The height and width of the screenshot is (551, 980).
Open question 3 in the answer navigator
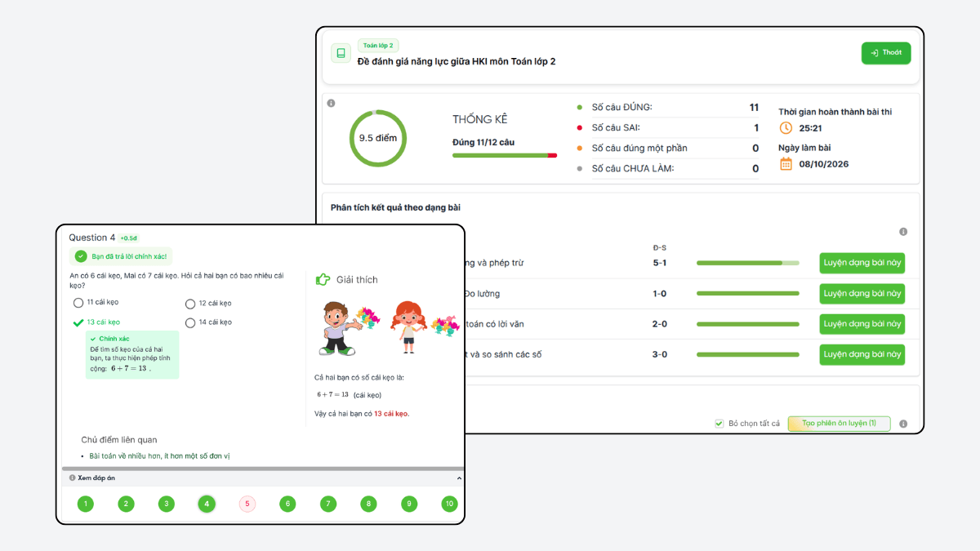[x=167, y=504]
